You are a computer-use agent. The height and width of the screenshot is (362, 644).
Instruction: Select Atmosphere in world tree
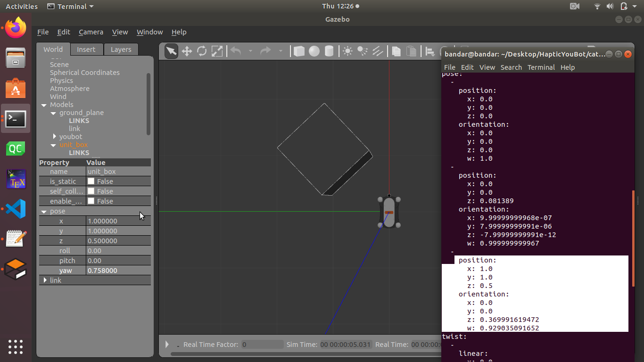[x=70, y=89]
